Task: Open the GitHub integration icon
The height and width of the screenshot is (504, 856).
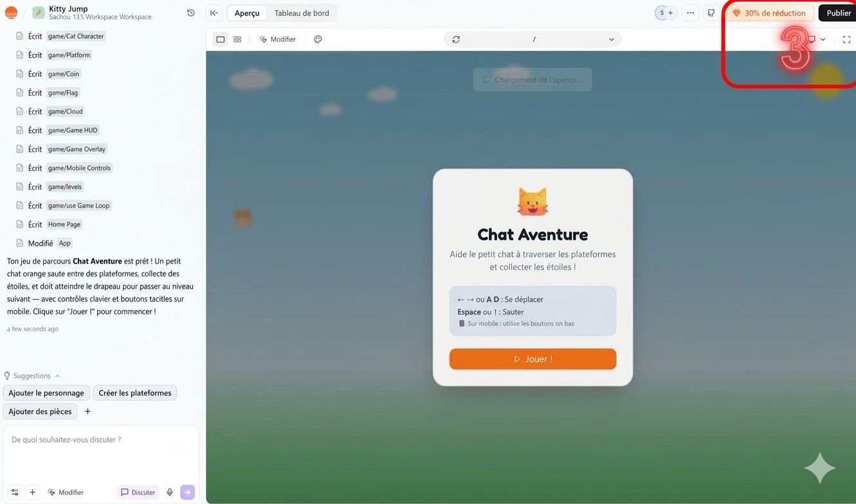Action: click(x=711, y=13)
